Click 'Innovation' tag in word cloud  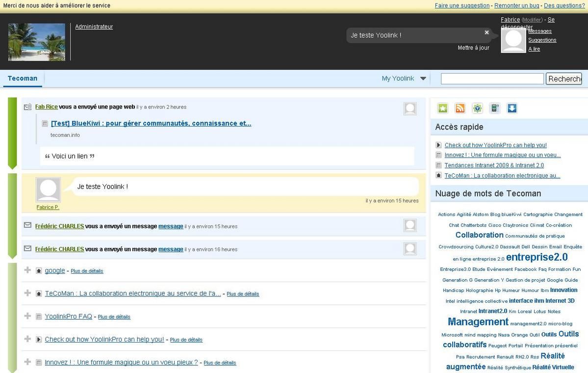coord(563,290)
